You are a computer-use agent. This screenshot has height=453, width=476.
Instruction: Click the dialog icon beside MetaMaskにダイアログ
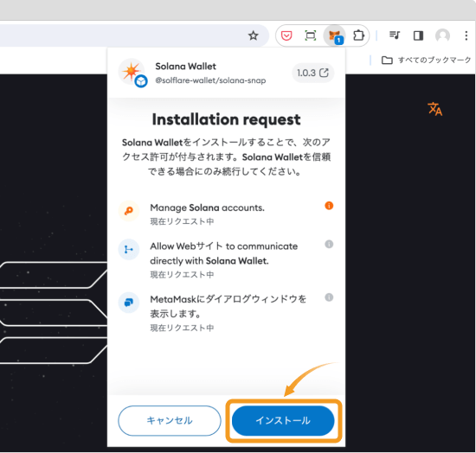tap(129, 303)
